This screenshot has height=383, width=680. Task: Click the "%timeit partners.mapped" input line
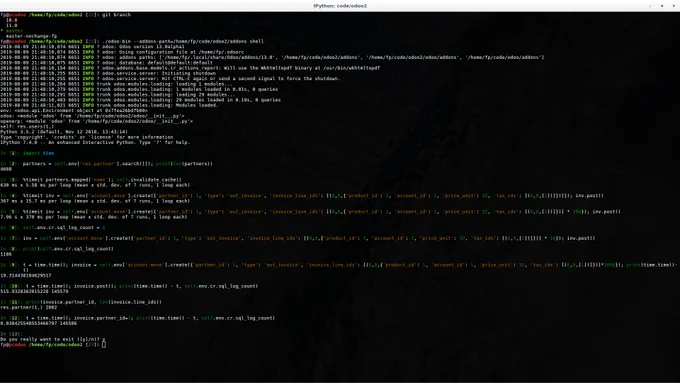pyautogui.click(x=91, y=180)
